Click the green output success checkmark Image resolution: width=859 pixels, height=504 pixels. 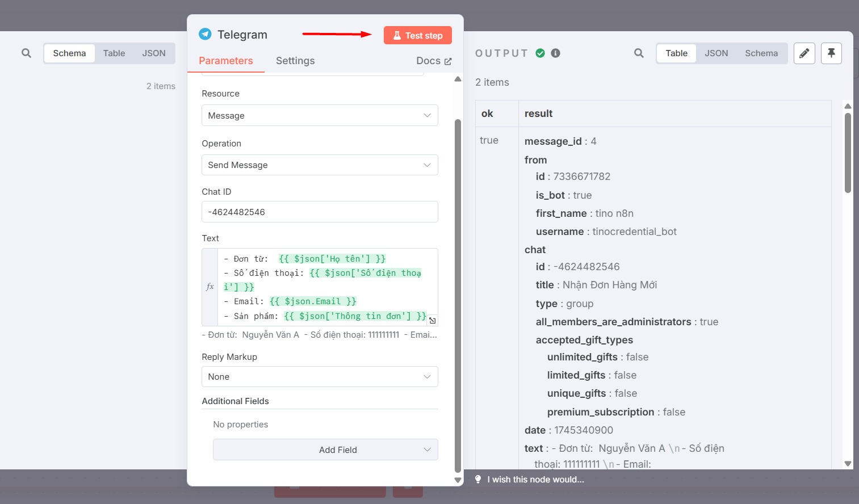point(540,53)
